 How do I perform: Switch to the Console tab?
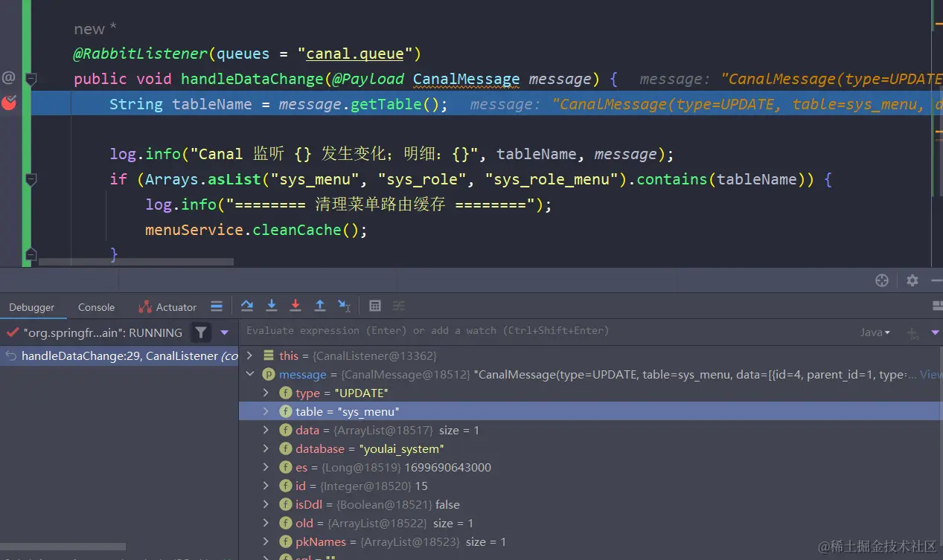95,306
